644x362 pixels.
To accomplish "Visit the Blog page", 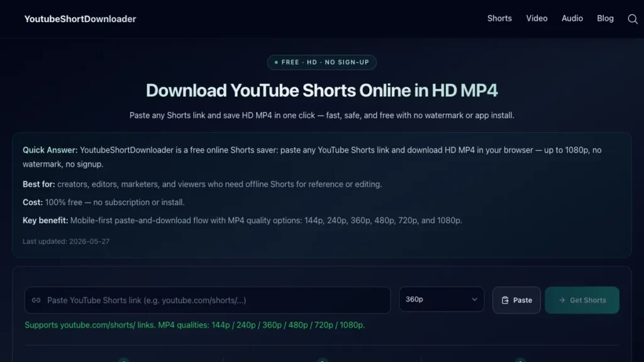I will [605, 18].
